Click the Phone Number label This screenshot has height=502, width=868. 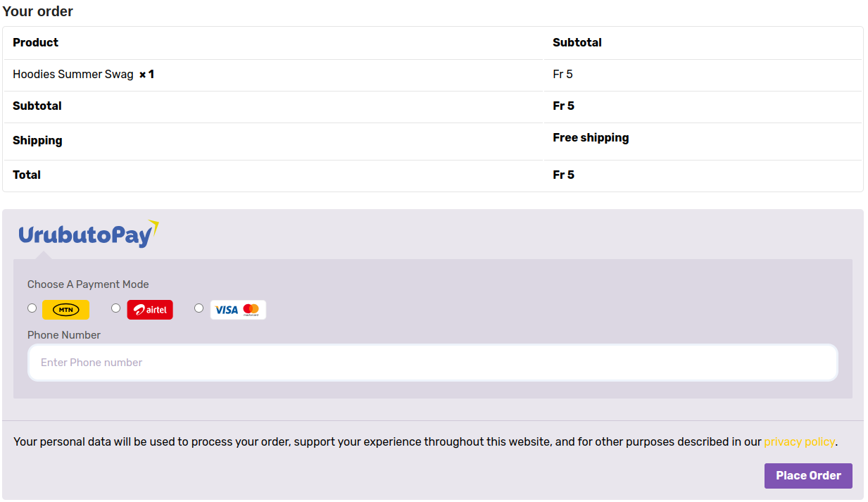click(x=64, y=335)
